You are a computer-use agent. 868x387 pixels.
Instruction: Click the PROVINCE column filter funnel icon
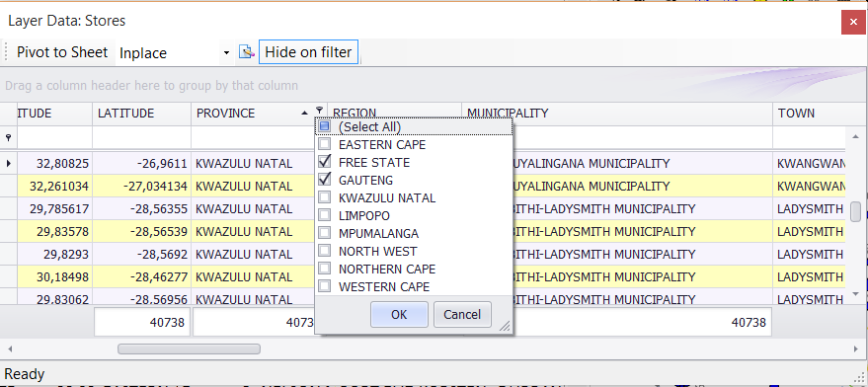319,111
